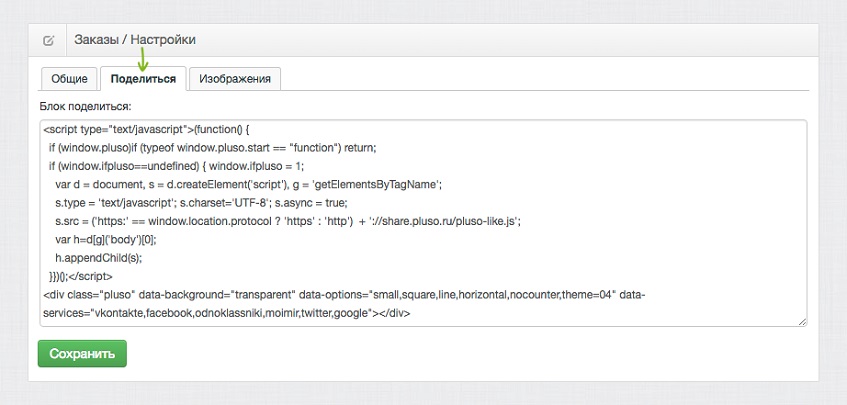This screenshot has width=847, height=405.
Task: Switch to the Общие tab
Action: [x=69, y=79]
